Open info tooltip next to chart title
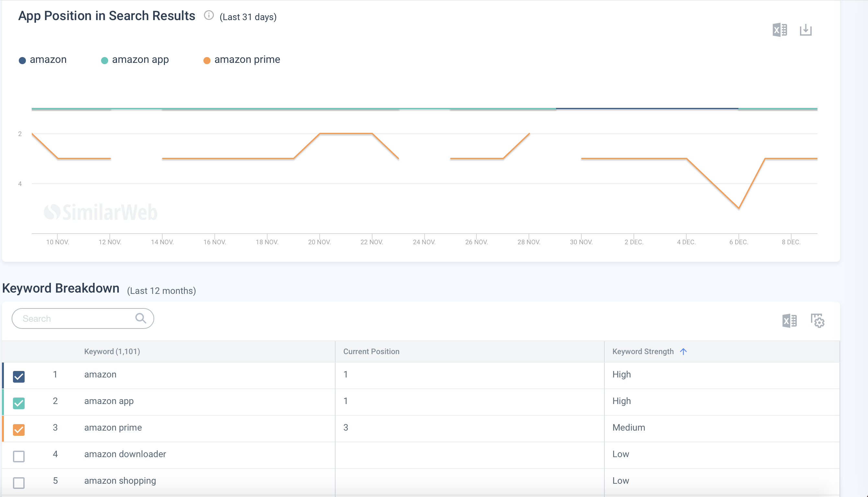868x497 pixels. click(209, 15)
